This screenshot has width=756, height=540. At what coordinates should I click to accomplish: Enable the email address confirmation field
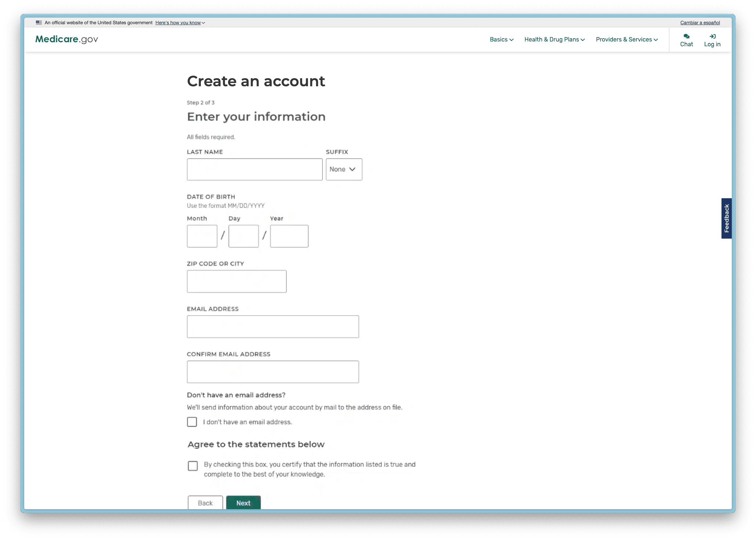click(273, 372)
